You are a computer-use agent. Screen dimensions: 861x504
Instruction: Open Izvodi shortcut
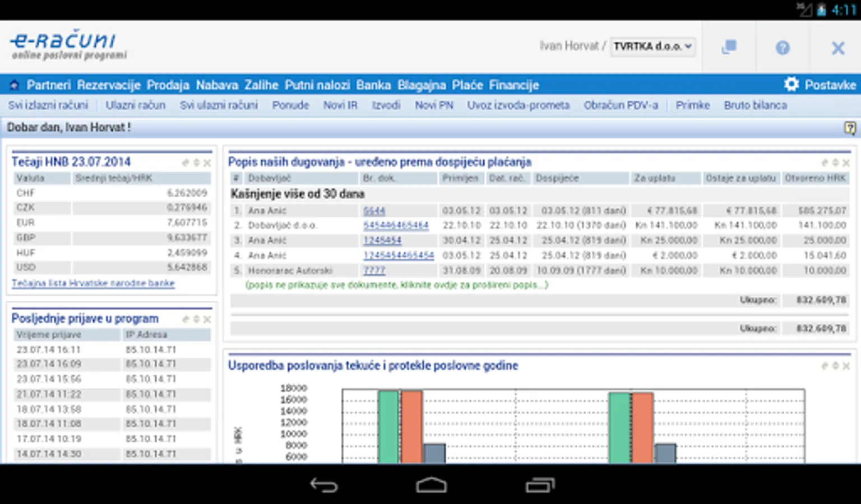pyautogui.click(x=386, y=105)
